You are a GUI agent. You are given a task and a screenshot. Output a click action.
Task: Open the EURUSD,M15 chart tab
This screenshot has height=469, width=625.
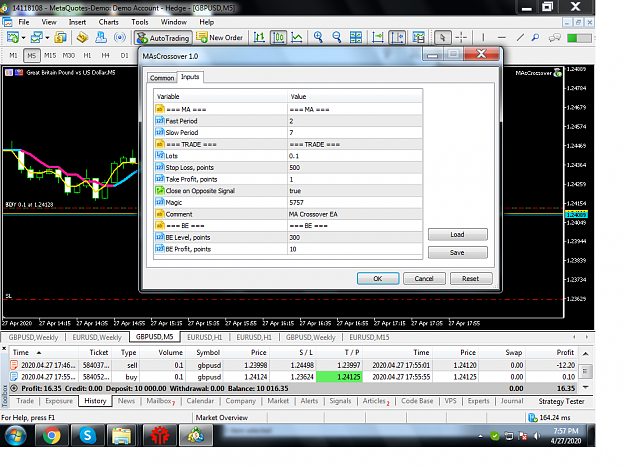point(369,337)
